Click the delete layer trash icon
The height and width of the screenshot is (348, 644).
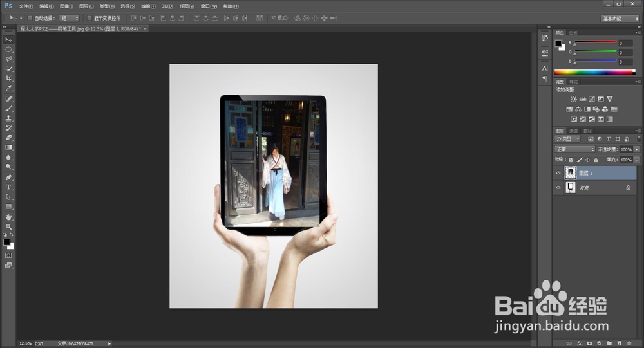click(x=629, y=343)
